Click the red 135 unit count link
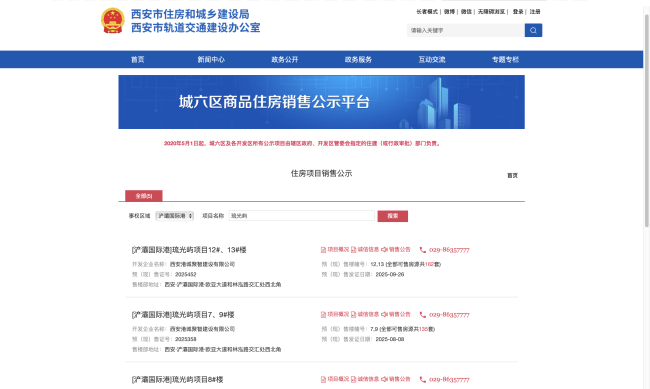The image size is (650, 389). [x=423, y=329]
